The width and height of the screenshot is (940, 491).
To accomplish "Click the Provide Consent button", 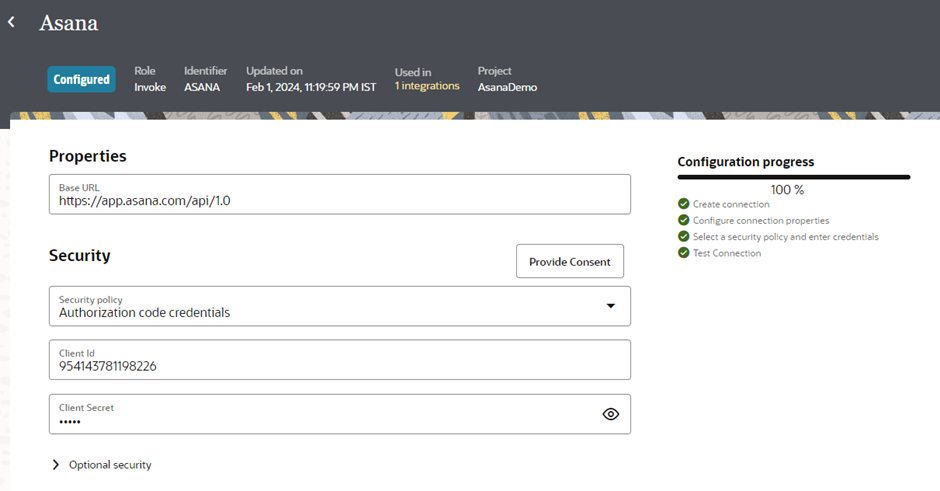I will (x=570, y=261).
